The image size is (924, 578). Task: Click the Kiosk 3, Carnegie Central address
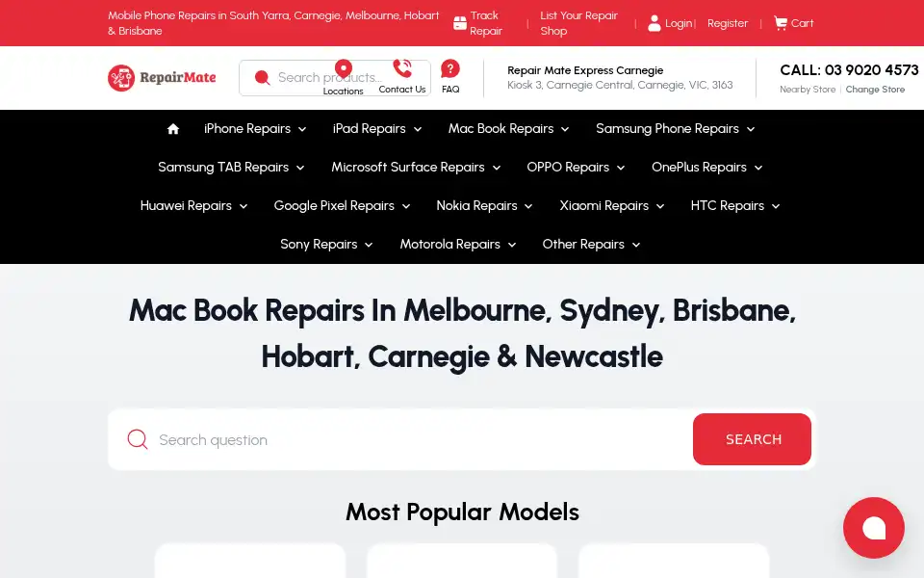620,85
